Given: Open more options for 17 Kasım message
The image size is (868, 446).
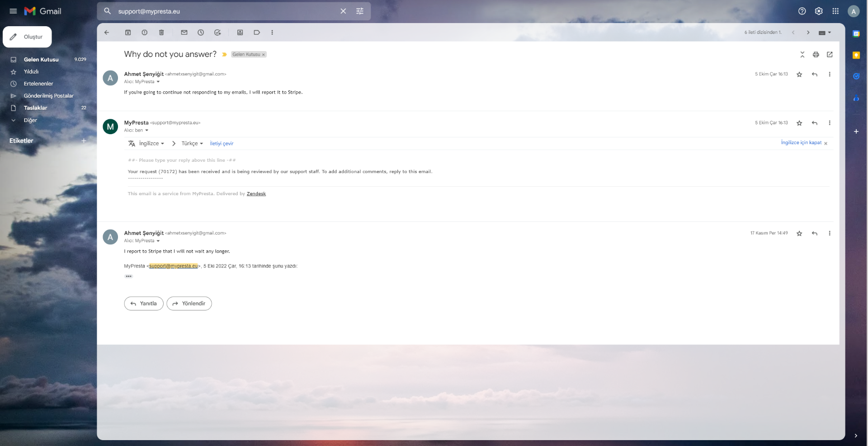Looking at the screenshot, I should [x=830, y=234].
